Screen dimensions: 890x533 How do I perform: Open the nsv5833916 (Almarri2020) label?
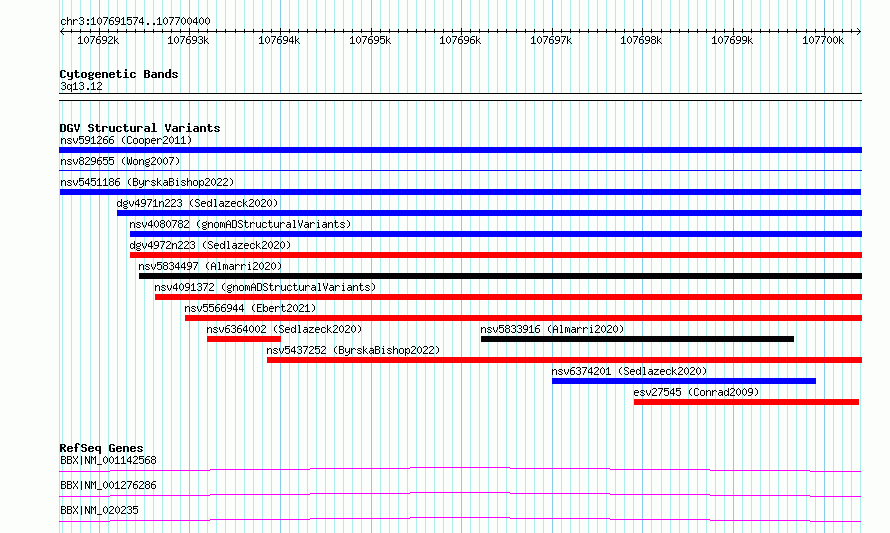point(552,329)
